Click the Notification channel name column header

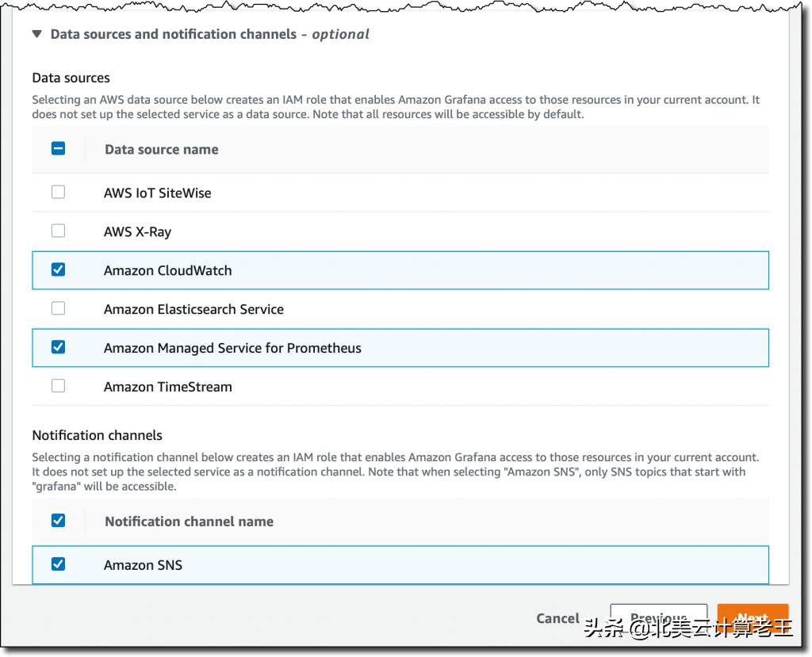pyautogui.click(x=189, y=521)
